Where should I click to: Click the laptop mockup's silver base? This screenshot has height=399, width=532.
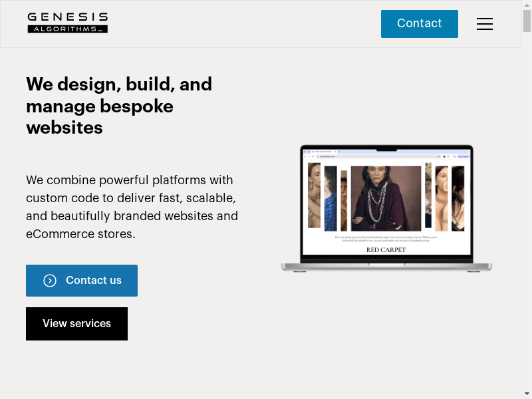click(x=386, y=267)
